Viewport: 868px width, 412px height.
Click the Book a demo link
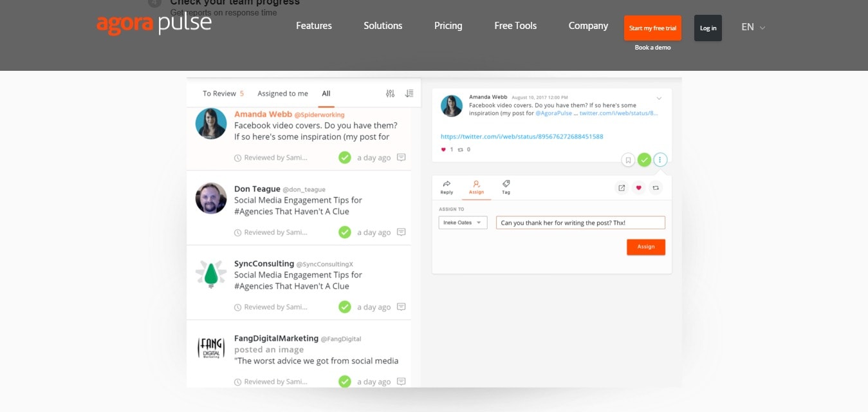(x=652, y=48)
